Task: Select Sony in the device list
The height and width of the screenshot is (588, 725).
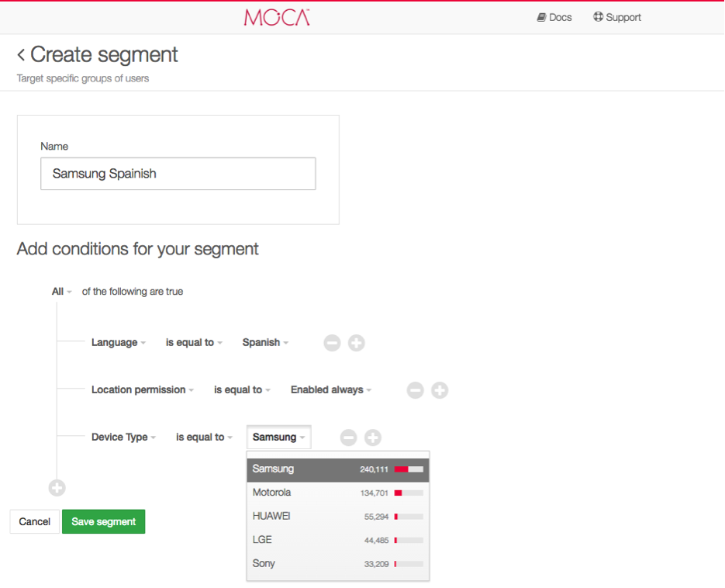Action: click(338, 563)
